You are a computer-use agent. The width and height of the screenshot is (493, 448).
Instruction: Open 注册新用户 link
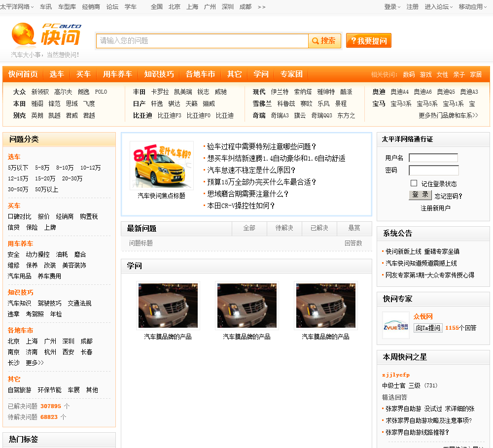tap(435, 208)
